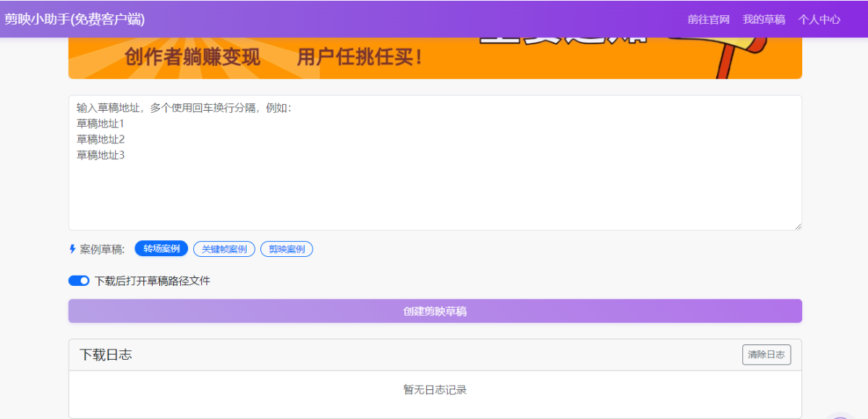Image resolution: width=868 pixels, height=419 pixels.
Task: Clear logs with 清除日志 button
Action: pos(767,355)
